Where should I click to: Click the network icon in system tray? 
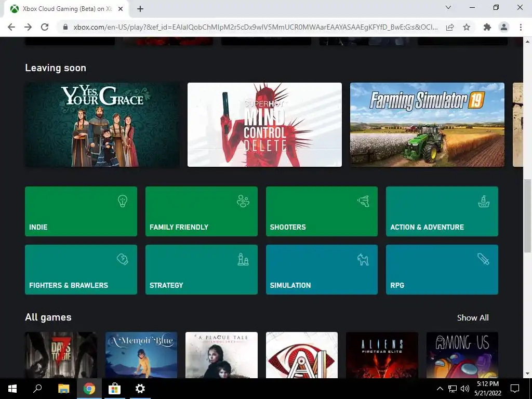[x=453, y=389]
